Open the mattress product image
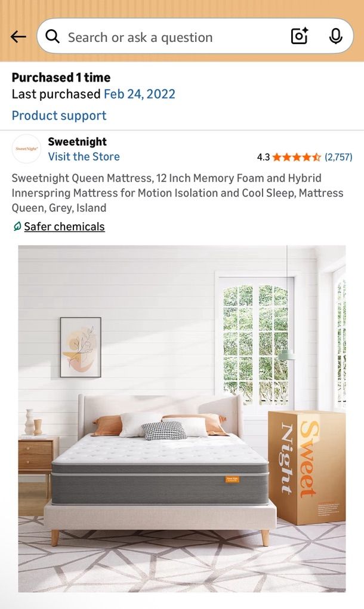This screenshot has height=609, width=364. 182,419
